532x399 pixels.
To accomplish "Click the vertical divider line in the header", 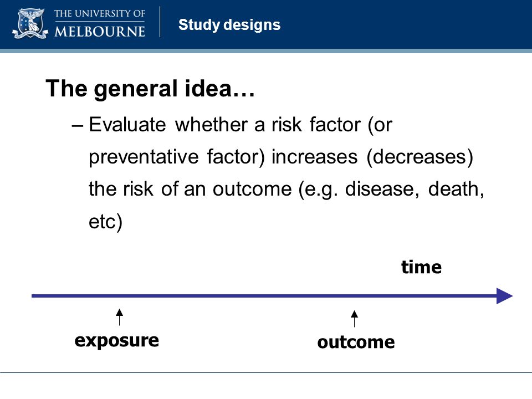I will (x=160, y=22).
